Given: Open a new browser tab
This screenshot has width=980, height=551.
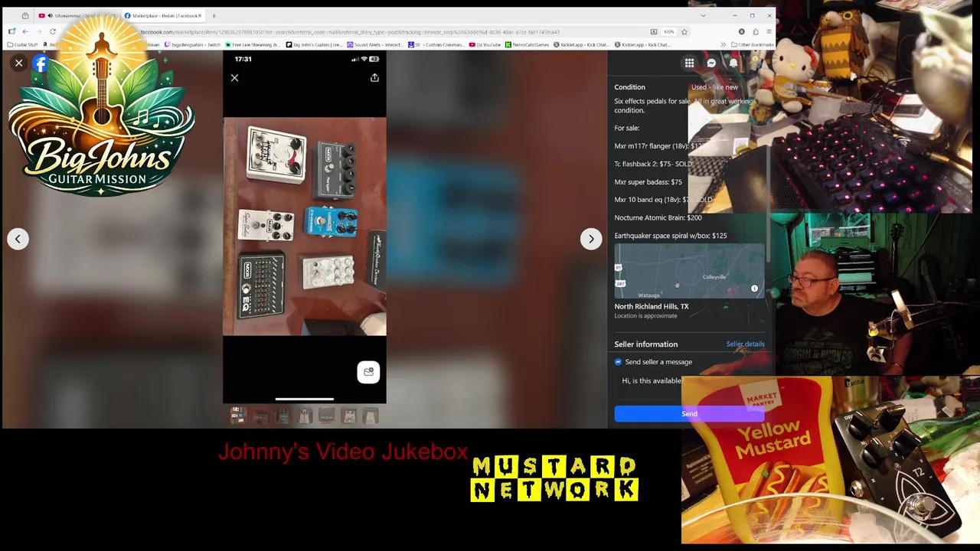Looking at the screenshot, I should click(214, 15).
